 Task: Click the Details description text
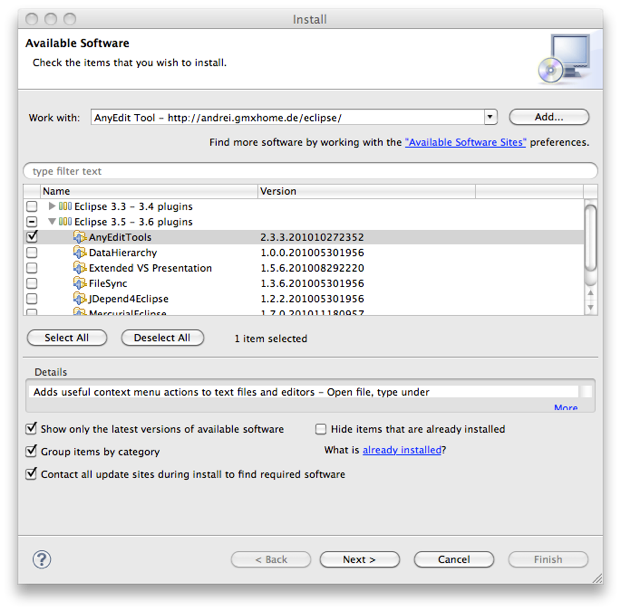[231, 392]
